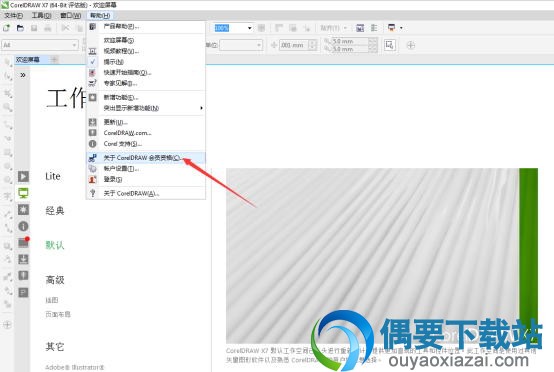Open the Get Started play icon in the welcome sidebar
This screenshot has height=372, width=554.
coord(23,176)
